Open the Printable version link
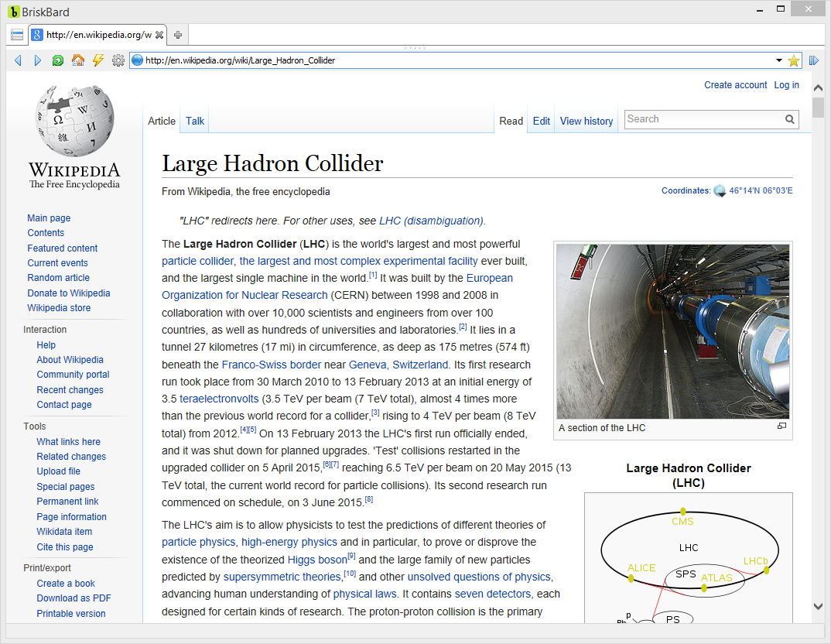This screenshot has height=644, width=831. point(71,613)
